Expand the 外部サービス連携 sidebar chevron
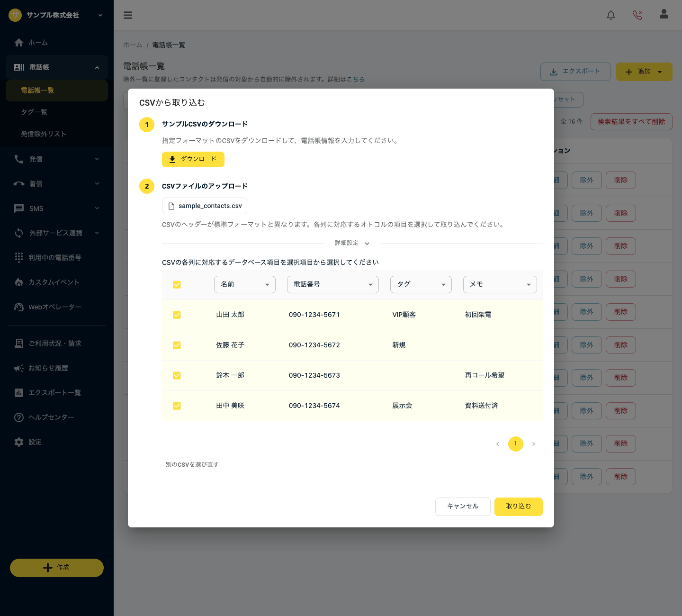 tap(97, 233)
